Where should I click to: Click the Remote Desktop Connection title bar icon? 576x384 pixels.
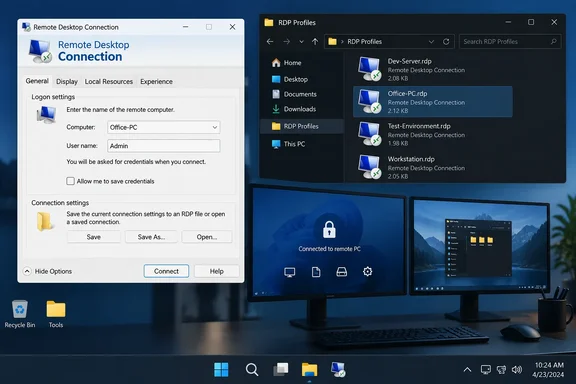point(26,27)
